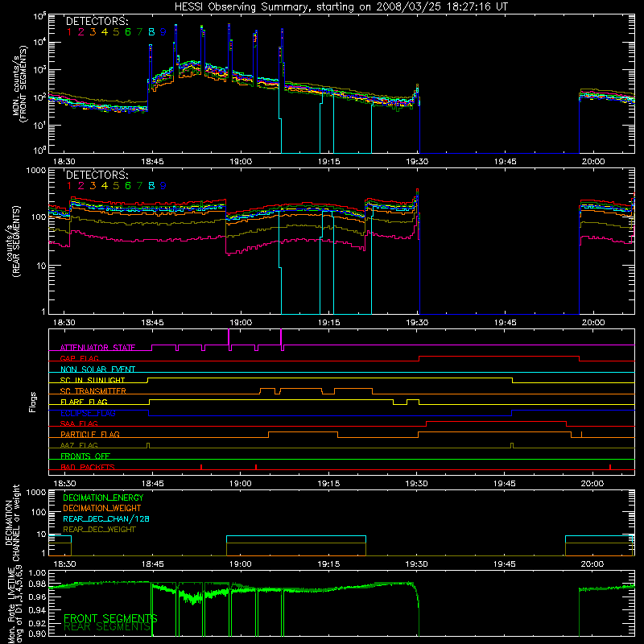
Task: Select olive detector 5 in rear segments legend
Action: [116, 186]
